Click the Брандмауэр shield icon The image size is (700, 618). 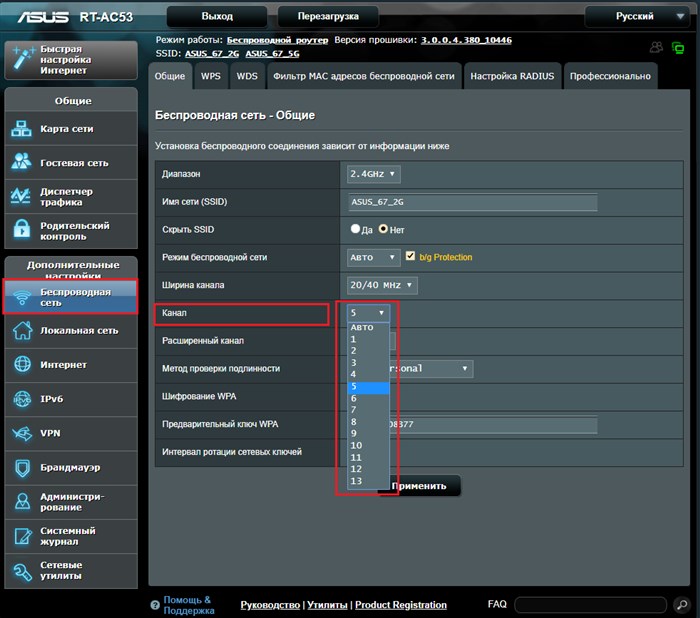pyautogui.click(x=22, y=468)
